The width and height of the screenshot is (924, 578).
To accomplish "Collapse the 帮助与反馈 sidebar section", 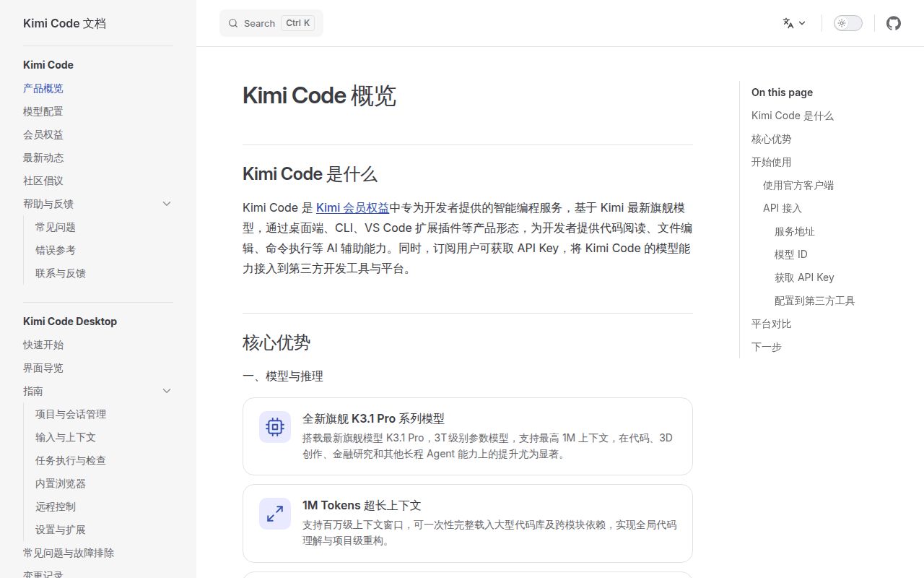I will [x=167, y=204].
